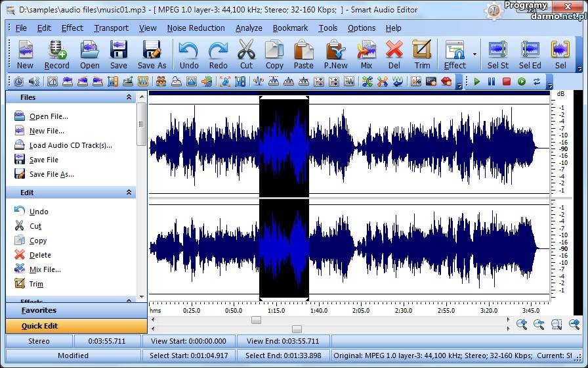Open the Noise Reduction menu
The width and height of the screenshot is (588, 368).
(x=196, y=28)
